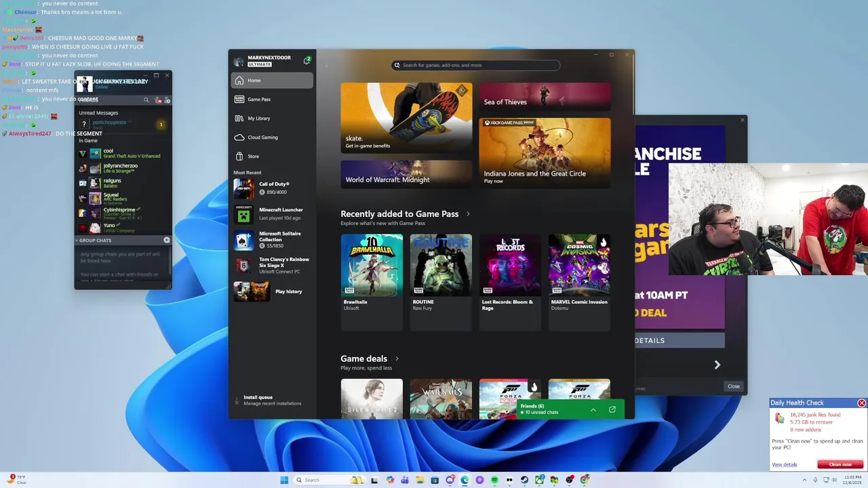Open chat with Yuno
This screenshot has height=488, width=868.
pos(123,228)
